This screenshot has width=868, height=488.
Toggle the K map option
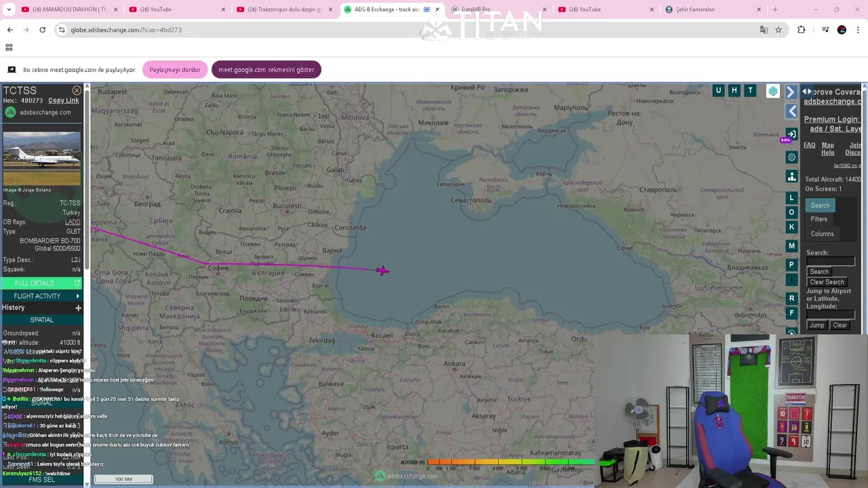point(791,227)
